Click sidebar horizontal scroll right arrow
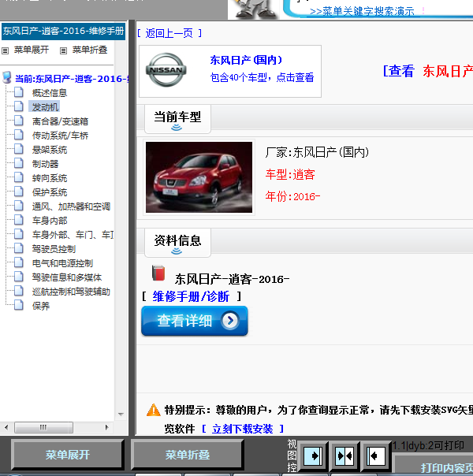Viewport: 473px width, 476px height. [106, 427]
